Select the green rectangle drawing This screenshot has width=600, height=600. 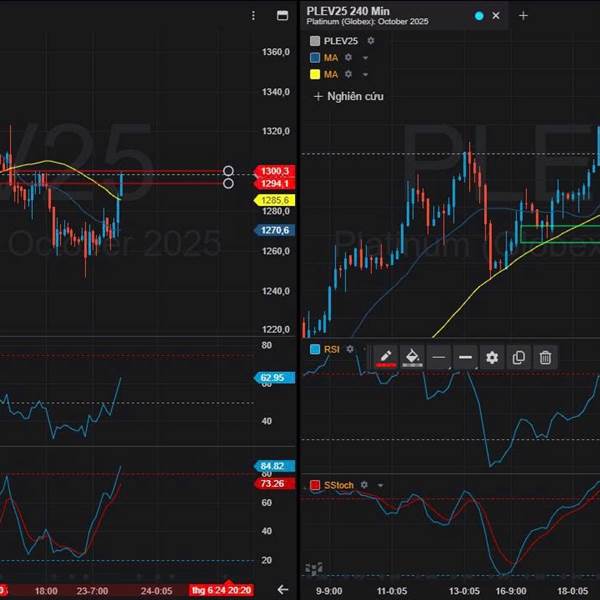click(560, 234)
